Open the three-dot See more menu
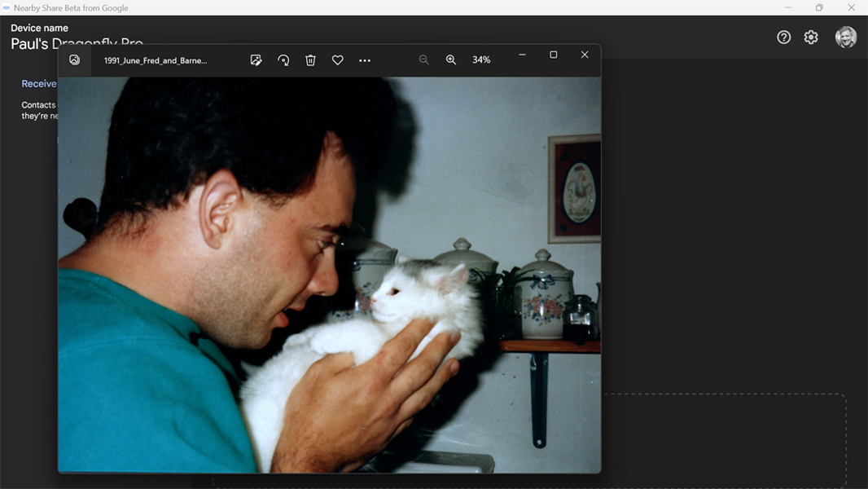Screen dimensions: 868x489 pos(365,60)
